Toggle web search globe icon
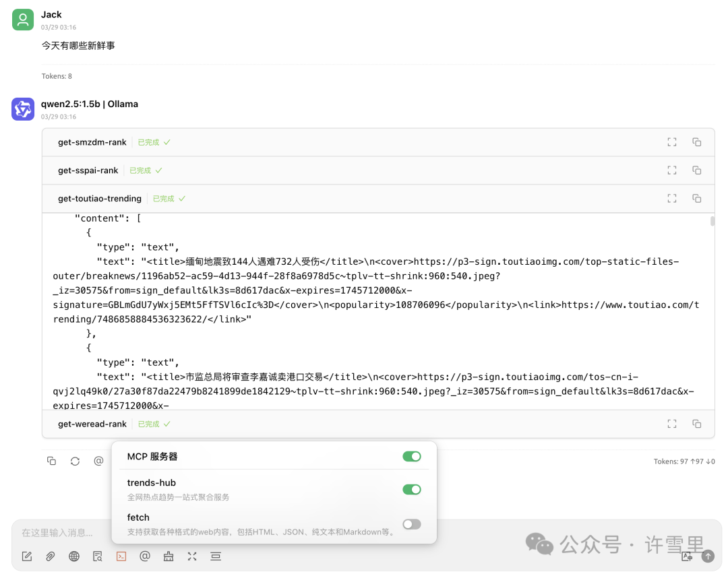The height and width of the screenshot is (574, 728). (x=74, y=556)
